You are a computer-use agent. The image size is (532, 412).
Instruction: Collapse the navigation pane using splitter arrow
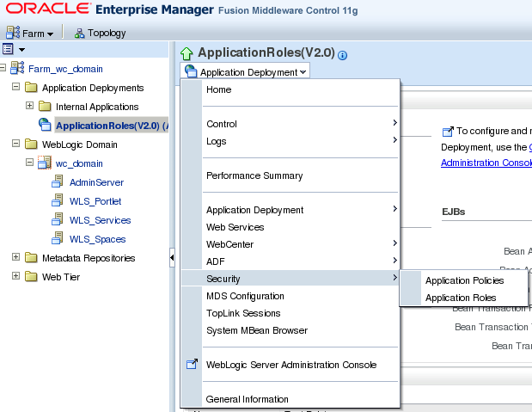172,257
